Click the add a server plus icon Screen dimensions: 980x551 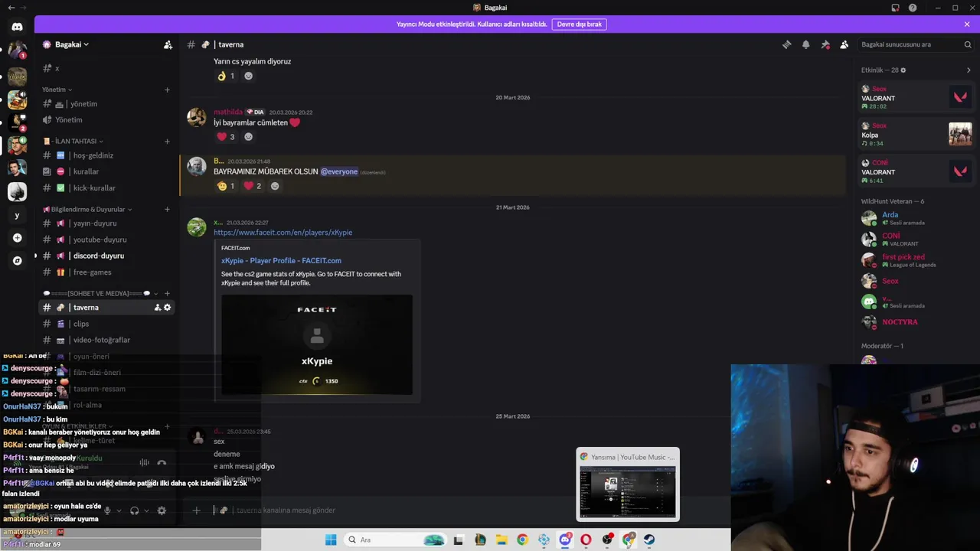click(17, 238)
